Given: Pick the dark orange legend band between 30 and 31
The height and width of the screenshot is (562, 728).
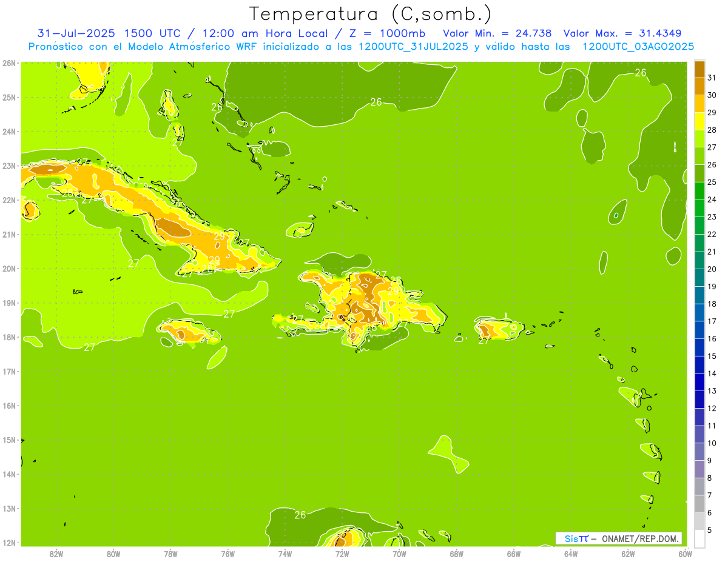Looking at the screenshot, I should [699, 86].
